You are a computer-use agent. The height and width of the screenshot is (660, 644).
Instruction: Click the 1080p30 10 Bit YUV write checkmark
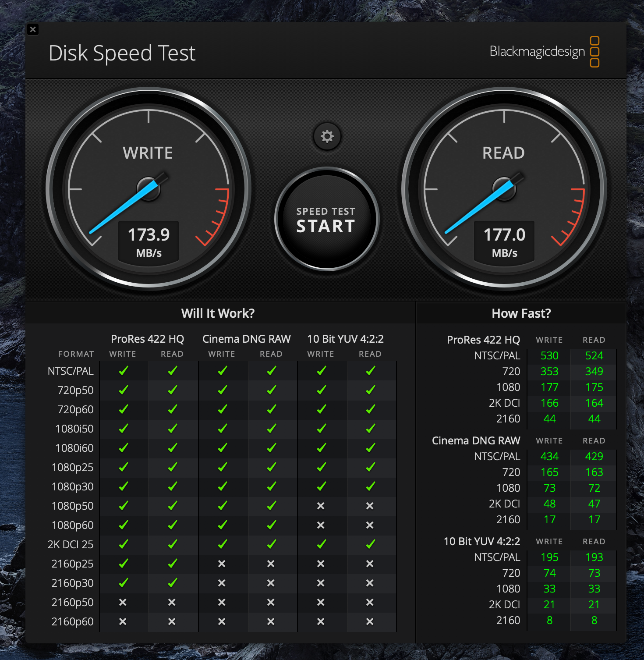[x=322, y=486]
